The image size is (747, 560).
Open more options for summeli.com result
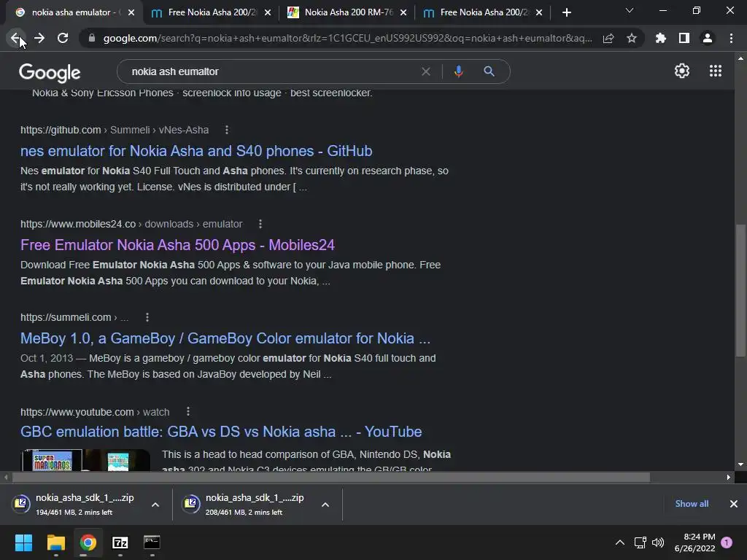coord(147,317)
